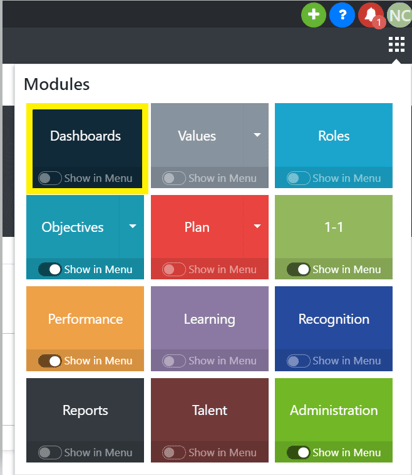412x475 pixels.
Task: Enable Show in Menu for Recognition
Action: pyautogui.click(x=298, y=361)
